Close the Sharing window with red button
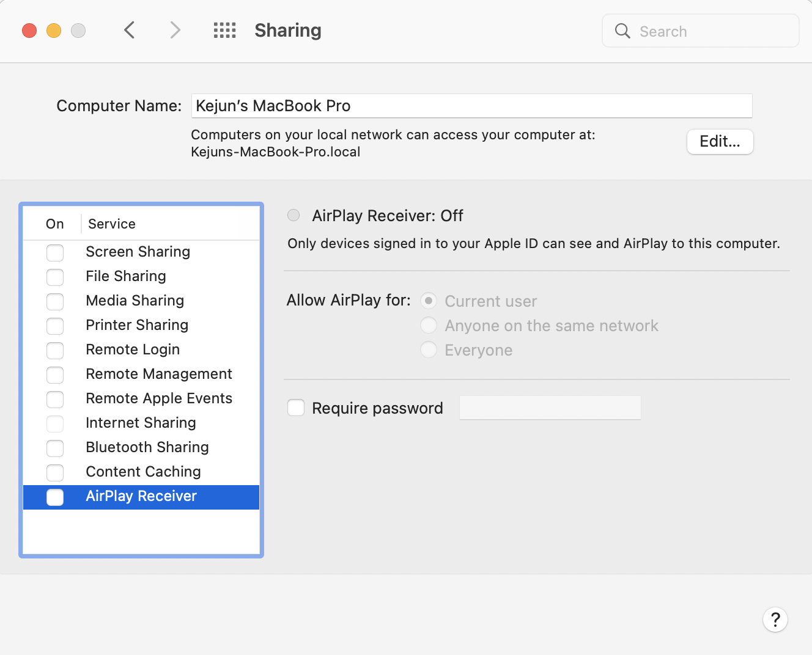 pos(29,30)
